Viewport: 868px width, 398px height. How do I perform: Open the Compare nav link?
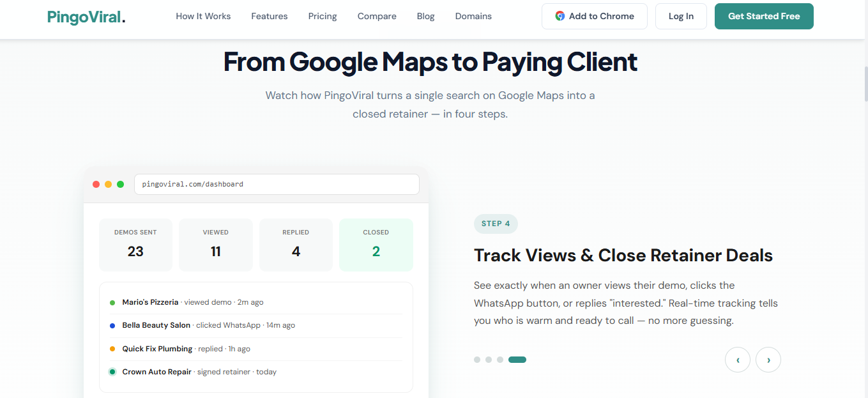tap(377, 16)
